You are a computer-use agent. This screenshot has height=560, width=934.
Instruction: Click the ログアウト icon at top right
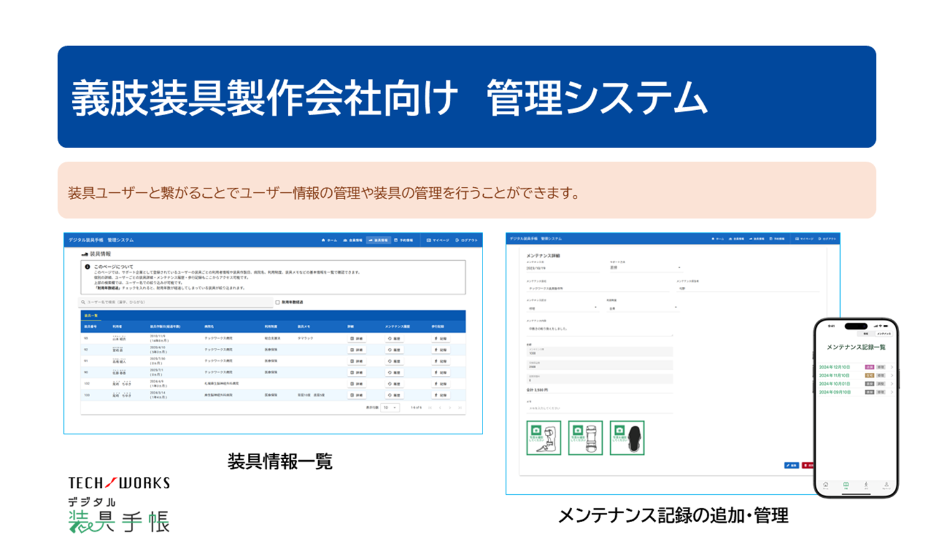(456, 240)
